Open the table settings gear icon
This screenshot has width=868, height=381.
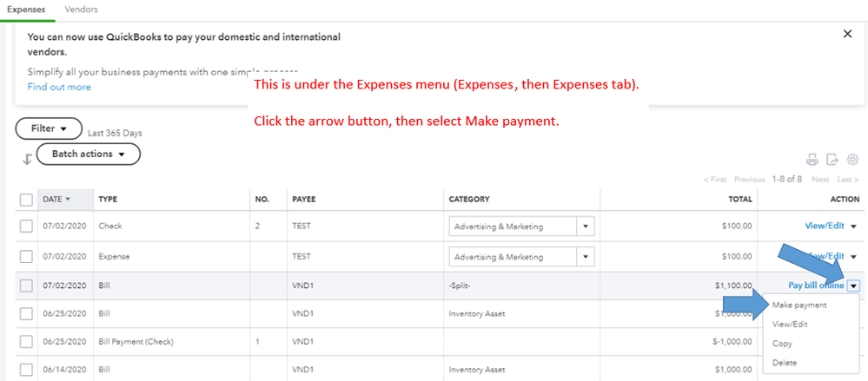pos(852,160)
